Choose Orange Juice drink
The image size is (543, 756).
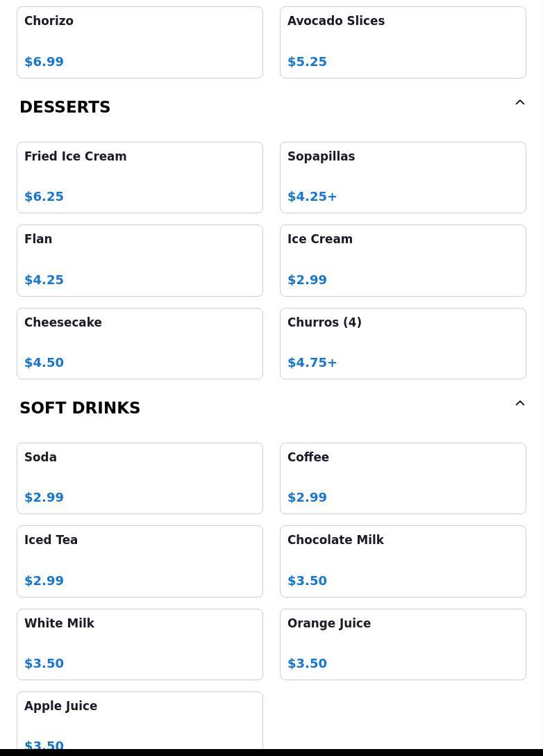(x=403, y=644)
